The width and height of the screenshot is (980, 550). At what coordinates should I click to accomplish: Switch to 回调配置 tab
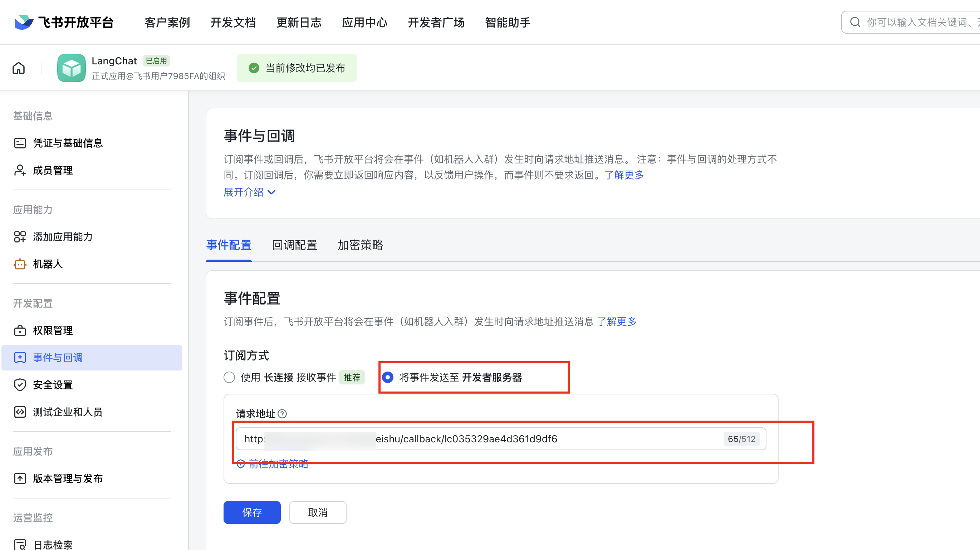[x=294, y=245]
